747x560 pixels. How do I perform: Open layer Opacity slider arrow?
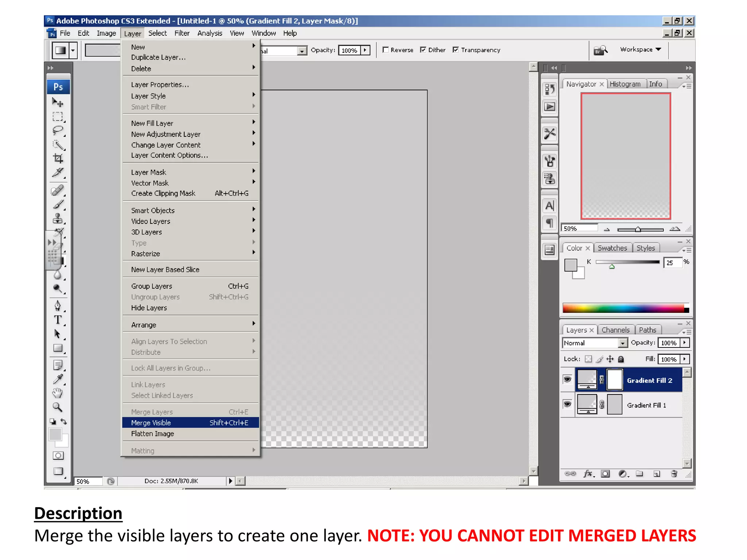click(685, 343)
